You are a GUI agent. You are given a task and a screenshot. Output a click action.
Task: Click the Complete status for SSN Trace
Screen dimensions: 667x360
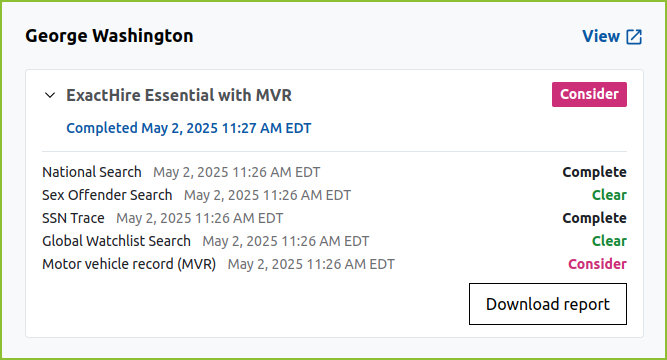click(594, 218)
